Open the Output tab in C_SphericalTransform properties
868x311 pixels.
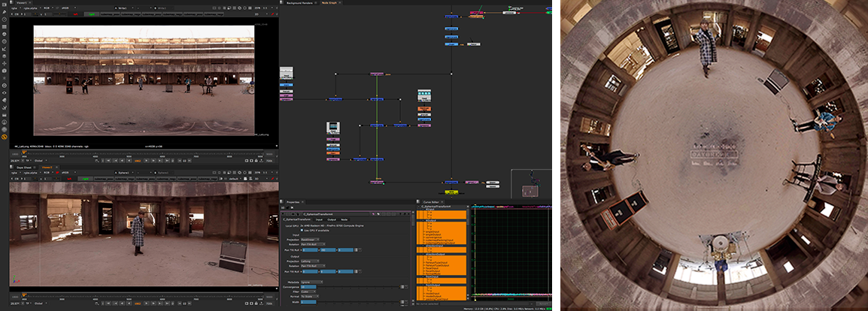click(x=332, y=219)
